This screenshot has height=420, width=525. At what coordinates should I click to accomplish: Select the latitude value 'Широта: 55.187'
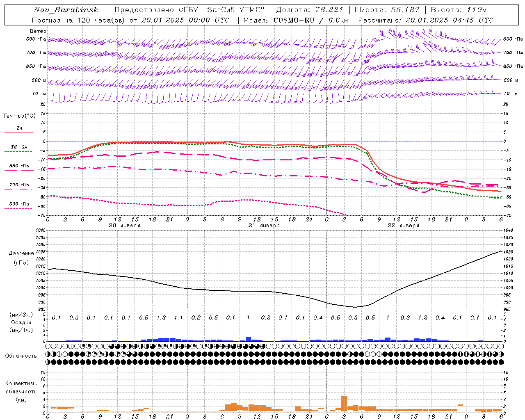387,10
